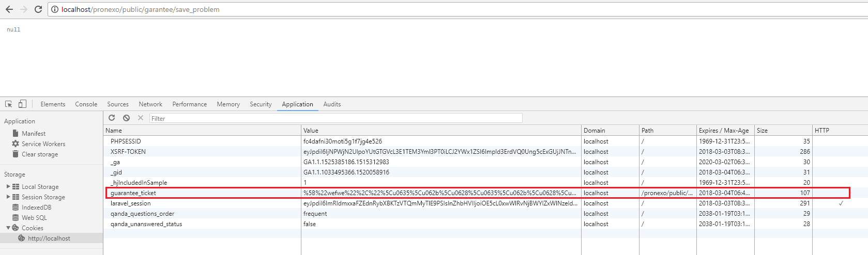Click the HTTP checkmark for laravel_session

841,203
